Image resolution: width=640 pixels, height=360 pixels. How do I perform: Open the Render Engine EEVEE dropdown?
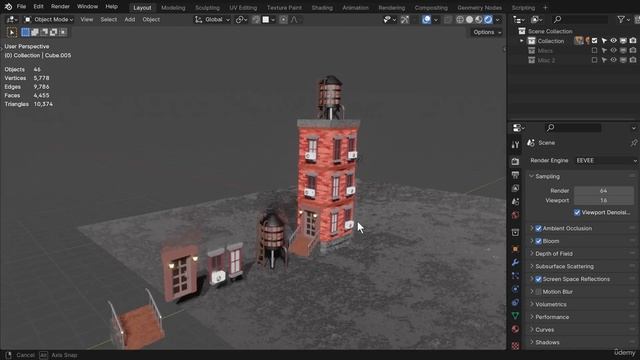tap(606, 161)
